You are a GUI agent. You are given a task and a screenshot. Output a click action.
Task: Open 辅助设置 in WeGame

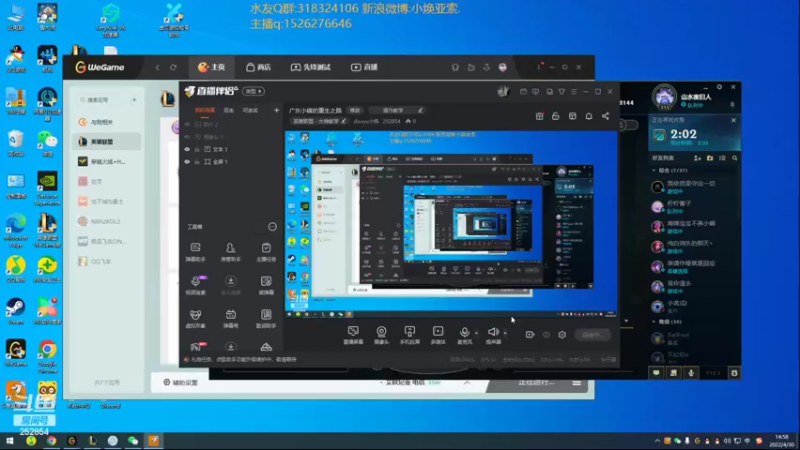tap(180, 383)
